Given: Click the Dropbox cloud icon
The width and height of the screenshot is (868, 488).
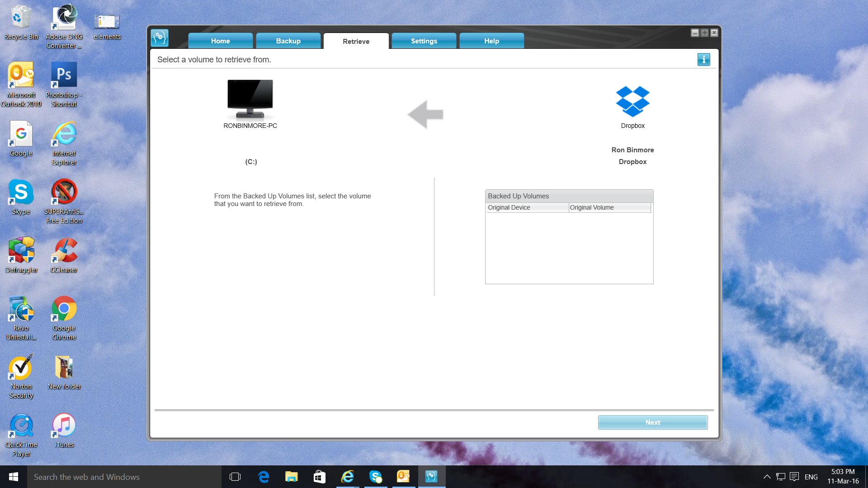Looking at the screenshot, I should 632,101.
